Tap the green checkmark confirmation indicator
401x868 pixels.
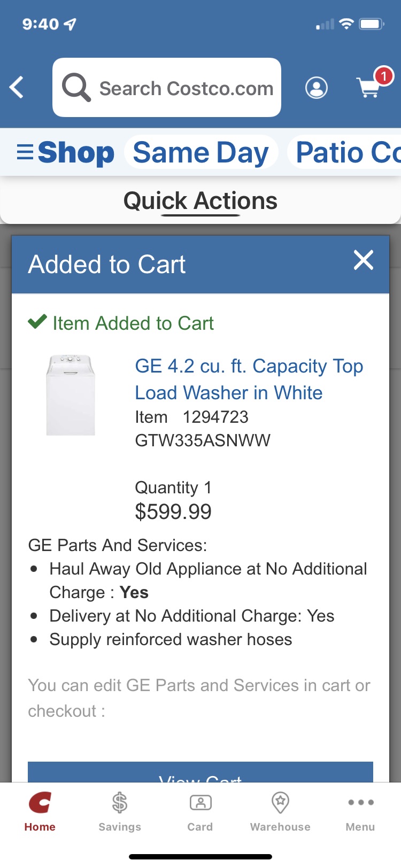point(36,322)
